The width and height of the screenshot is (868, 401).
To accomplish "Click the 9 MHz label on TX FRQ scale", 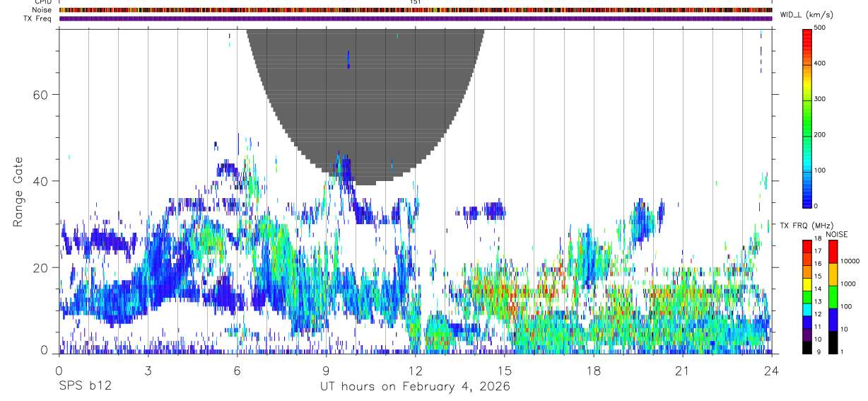I will [819, 351].
